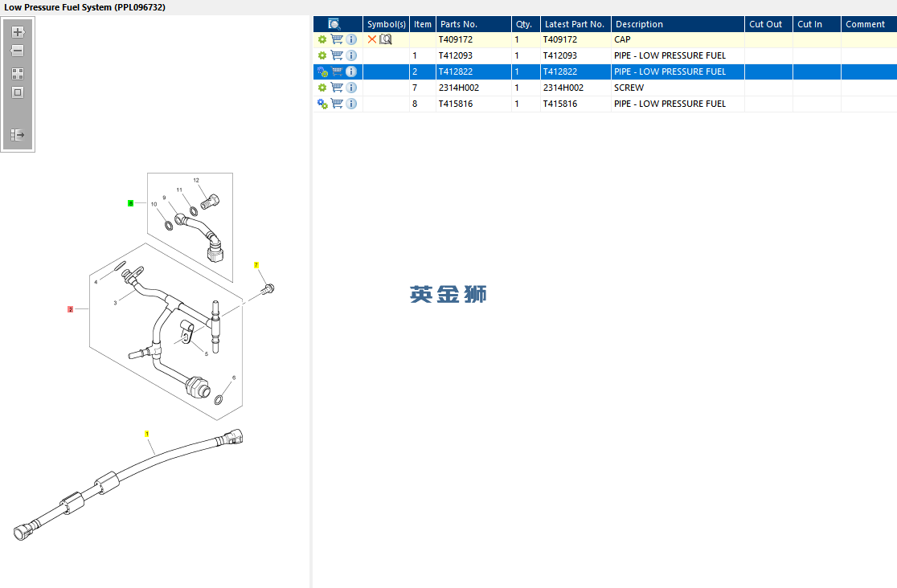
Task: Open info for part T415816
Action: tap(352, 104)
